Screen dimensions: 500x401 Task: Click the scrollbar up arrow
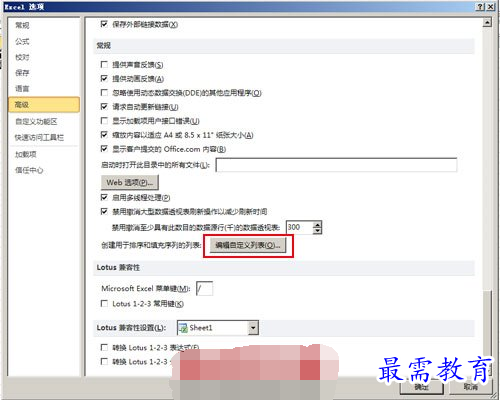487,23
